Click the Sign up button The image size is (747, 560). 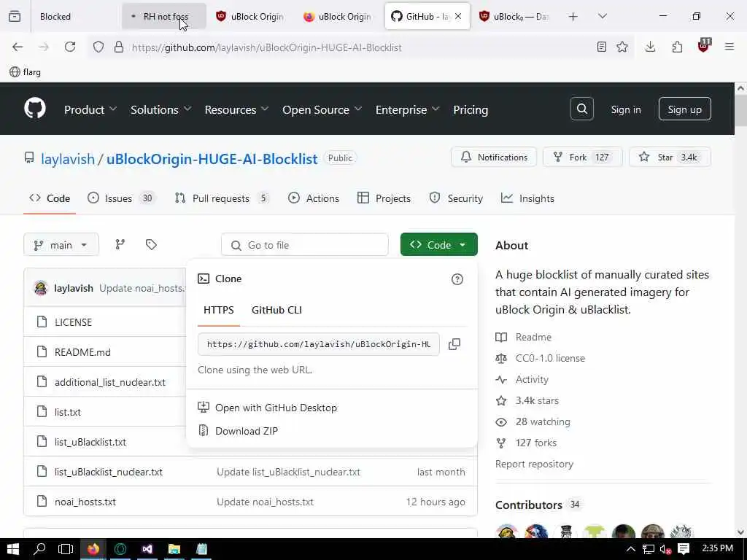coord(684,109)
